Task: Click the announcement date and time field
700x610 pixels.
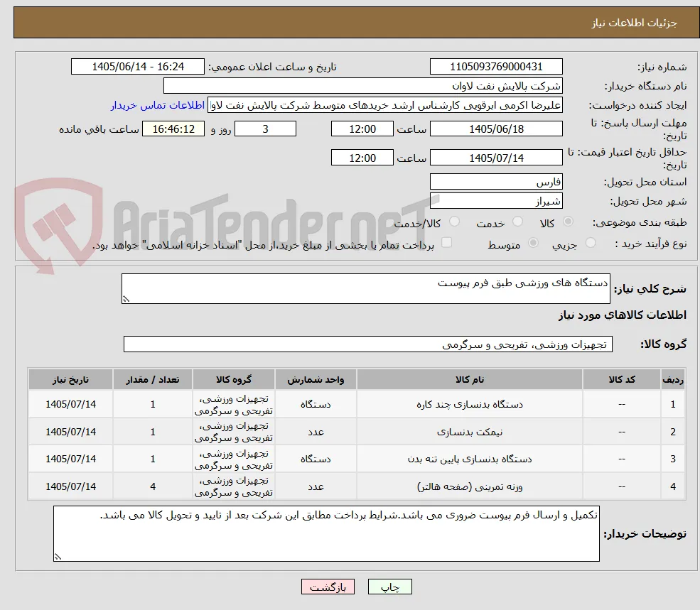Action: [137, 67]
